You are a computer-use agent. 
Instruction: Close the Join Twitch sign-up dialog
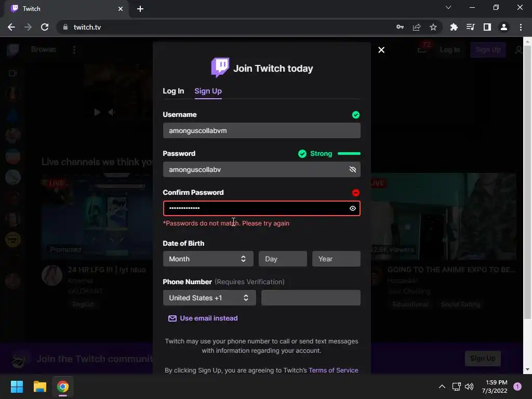click(x=381, y=50)
